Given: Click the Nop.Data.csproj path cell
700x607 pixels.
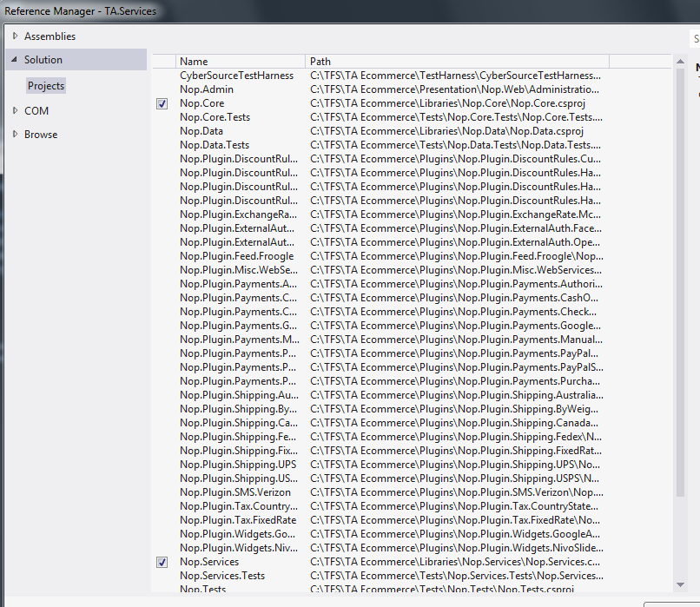Looking at the screenshot, I should pyautogui.click(x=447, y=131).
